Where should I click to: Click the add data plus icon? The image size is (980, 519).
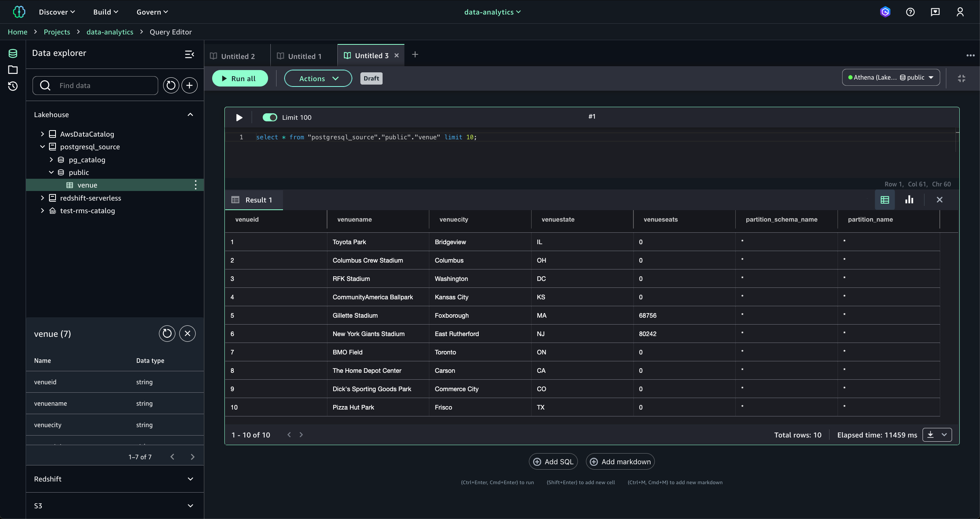point(190,85)
